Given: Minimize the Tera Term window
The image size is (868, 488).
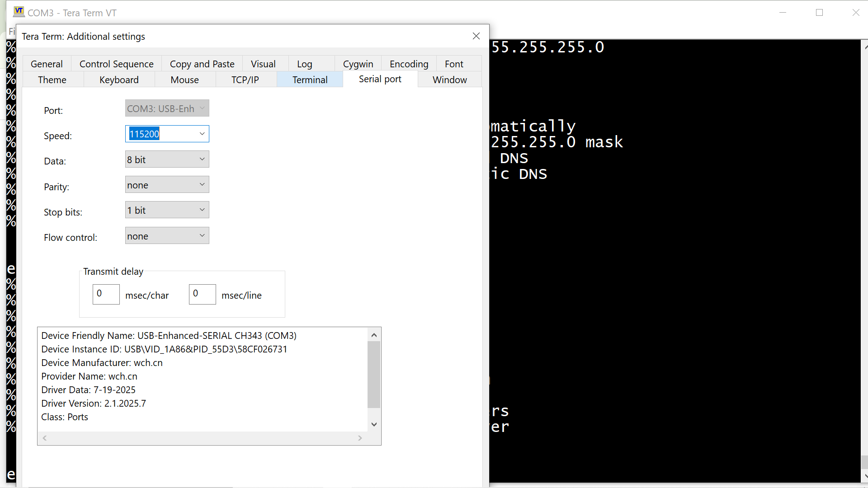Looking at the screenshot, I should coord(783,13).
